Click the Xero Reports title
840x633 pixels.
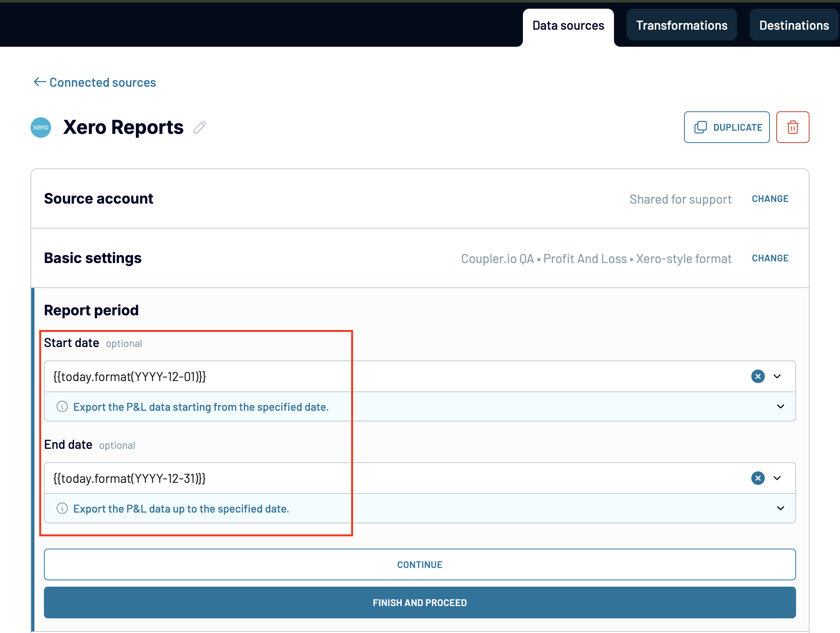(x=124, y=128)
